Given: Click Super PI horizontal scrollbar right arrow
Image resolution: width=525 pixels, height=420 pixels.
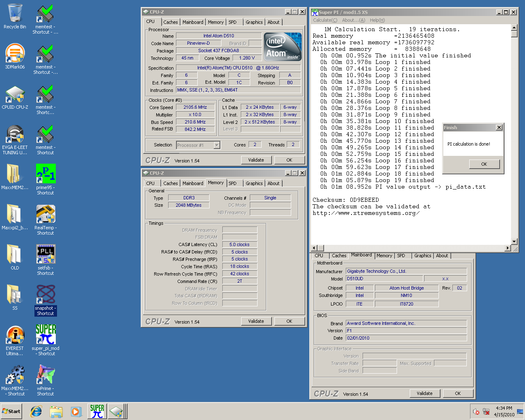Looking at the screenshot, I should [x=508, y=248].
